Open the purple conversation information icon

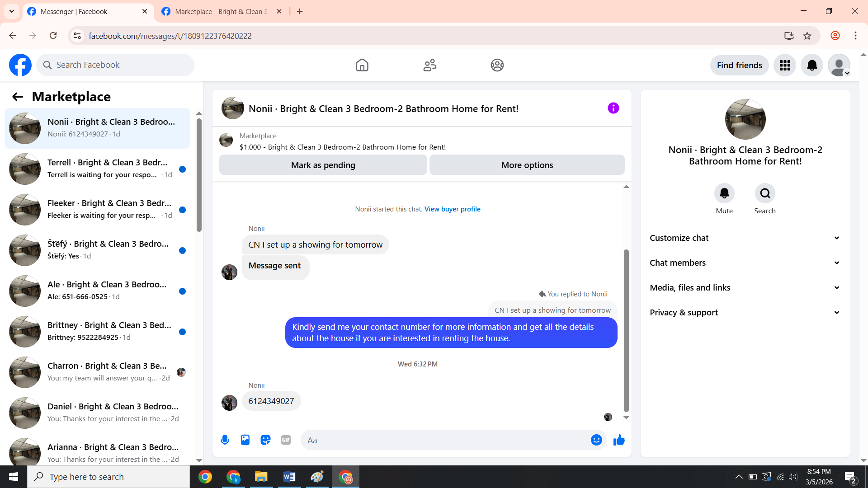pyautogui.click(x=613, y=108)
